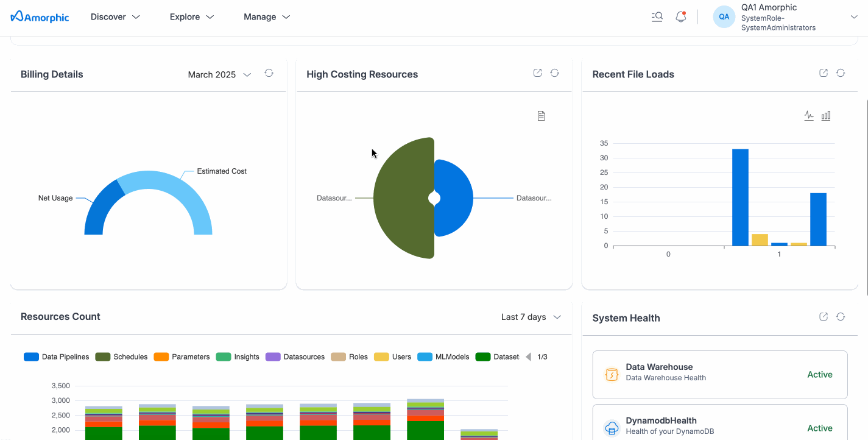Viewport: 868px width, 440px height.
Task: Toggle Roles legend series
Action: (349, 357)
